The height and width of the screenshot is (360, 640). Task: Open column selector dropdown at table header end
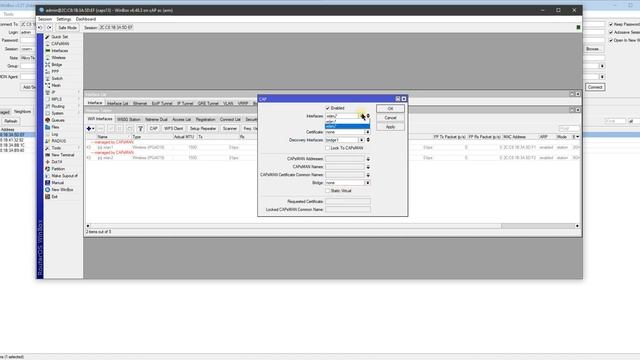point(577,137)
